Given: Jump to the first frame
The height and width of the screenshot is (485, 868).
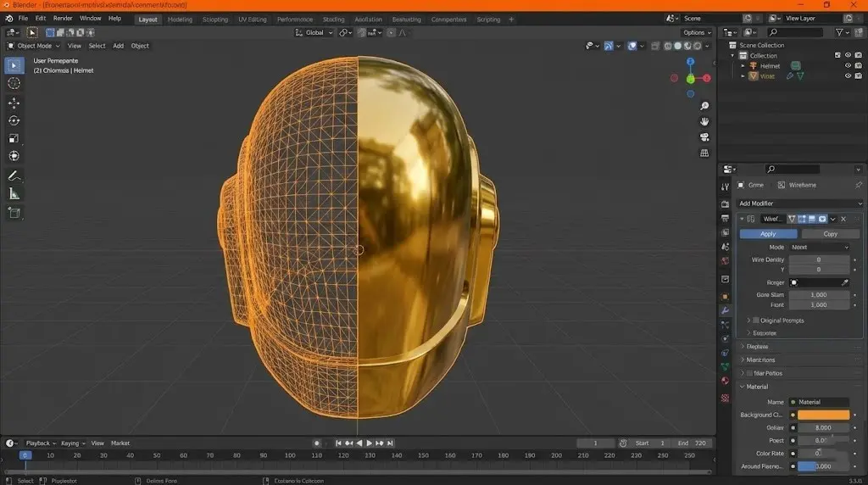Looking at the screenshot, I should click(338, 443).
